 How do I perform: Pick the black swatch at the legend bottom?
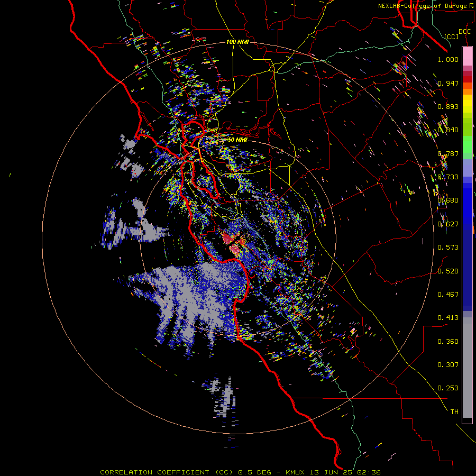(467, 420)
